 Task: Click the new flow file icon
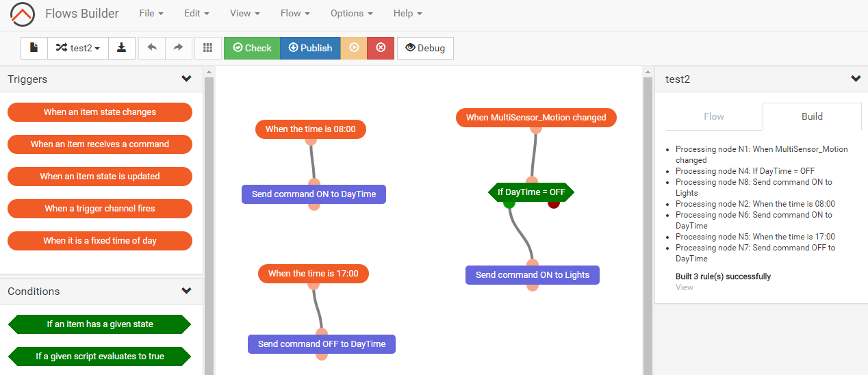(34, 48)
